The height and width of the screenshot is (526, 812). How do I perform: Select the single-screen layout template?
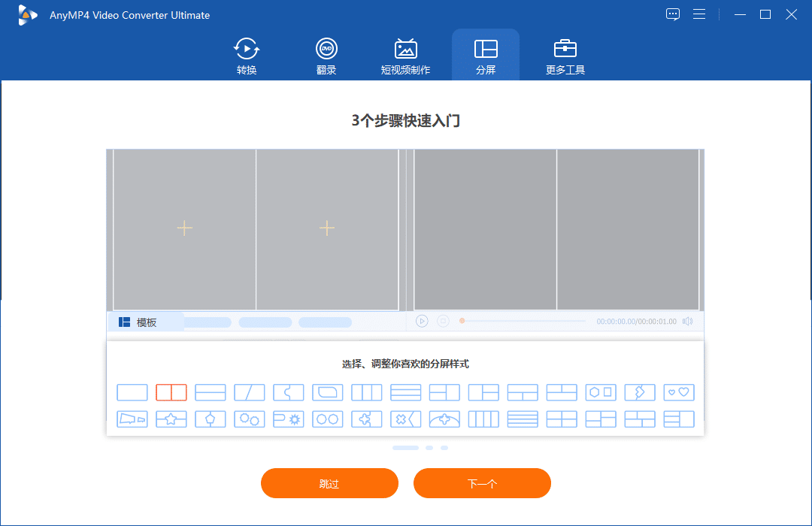coord(132,392)
